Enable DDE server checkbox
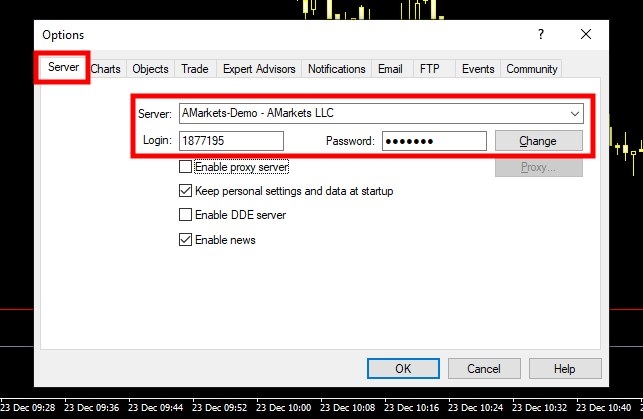This screenshot has width=643, height=419. pyautogui.click(x=185, y=215)
